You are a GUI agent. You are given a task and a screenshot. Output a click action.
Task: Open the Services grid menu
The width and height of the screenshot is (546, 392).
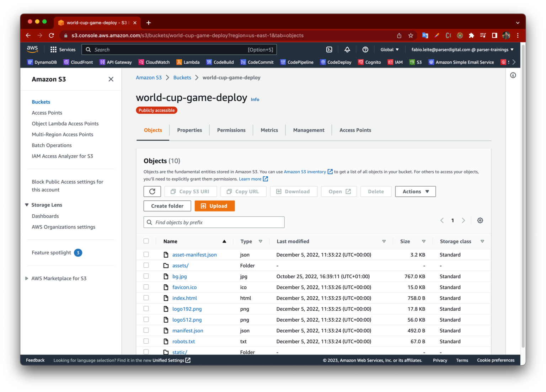(x=63, y=50)
